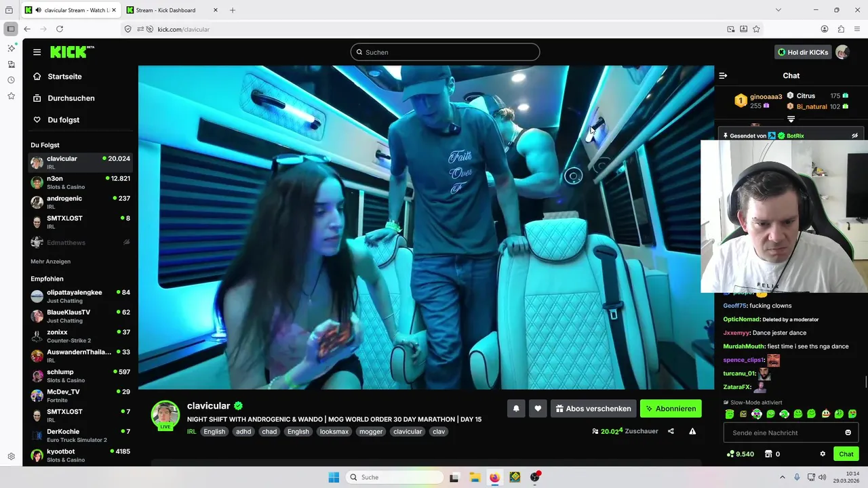This screenshot has height=488, width=868.
Task: Expand the chat leaderboard chevron
Action: coord(791,119)
